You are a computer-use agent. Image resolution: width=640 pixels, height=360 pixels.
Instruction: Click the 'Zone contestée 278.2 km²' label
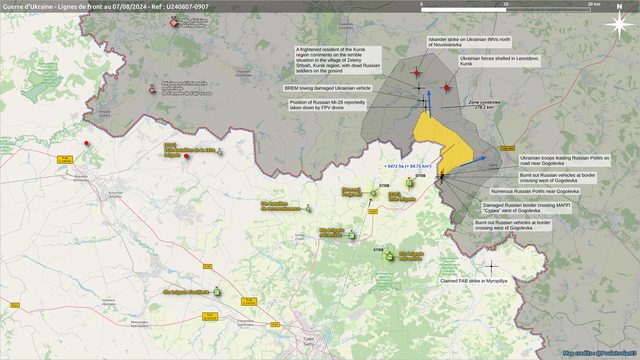[x=484, y=104]
